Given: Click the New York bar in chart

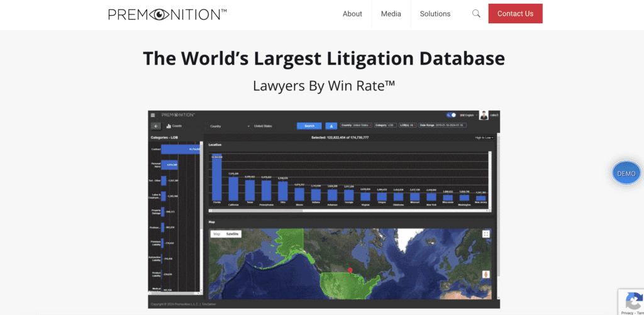Looking at the screenshot, I should click(x=431, y=196).
